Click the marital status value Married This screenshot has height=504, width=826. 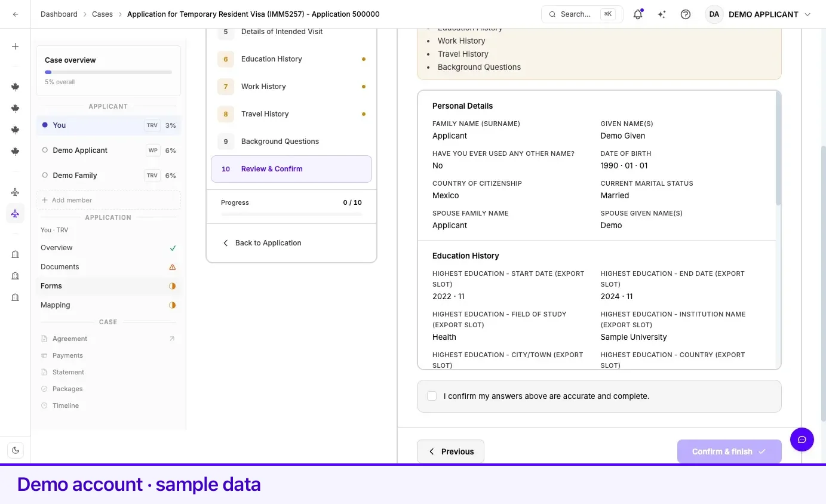[x=615, y=196]
